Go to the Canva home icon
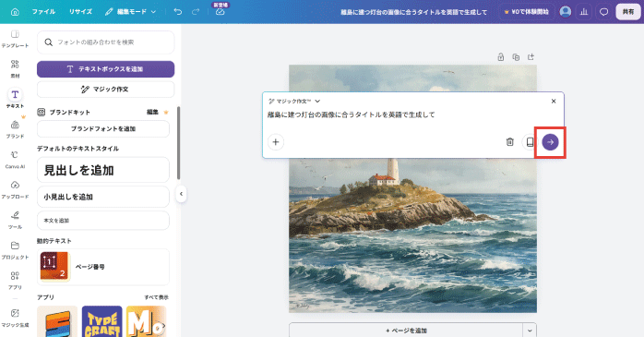The width and height of the screenshot is (644, 337). 15,12
